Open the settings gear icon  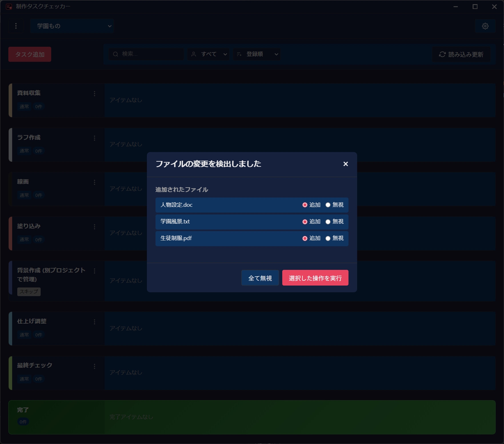pyautogui.click(x=485, y=26)
